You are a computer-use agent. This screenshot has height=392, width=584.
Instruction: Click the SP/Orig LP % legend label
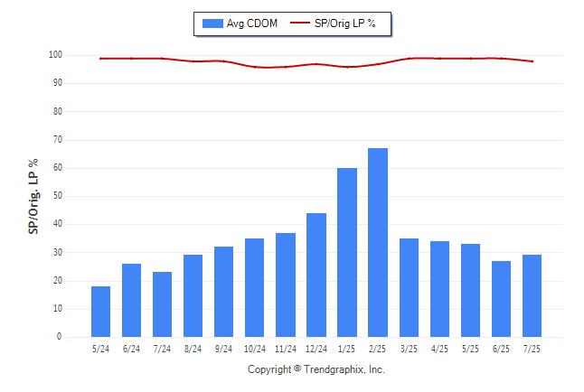[x=345, y=23]
